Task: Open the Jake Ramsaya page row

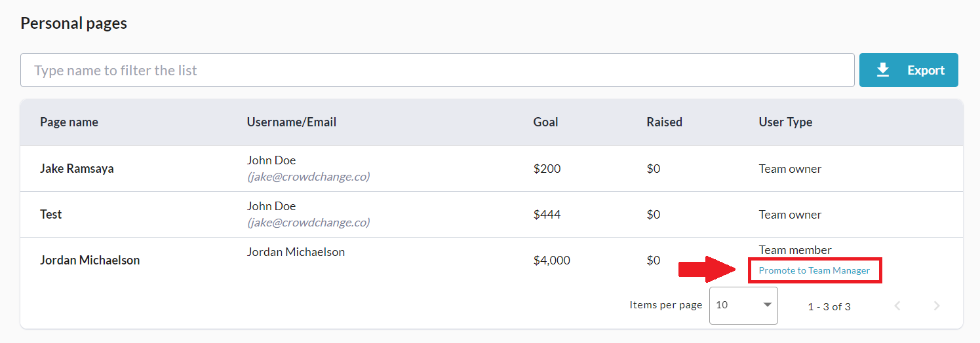Action: click(77, 168)
